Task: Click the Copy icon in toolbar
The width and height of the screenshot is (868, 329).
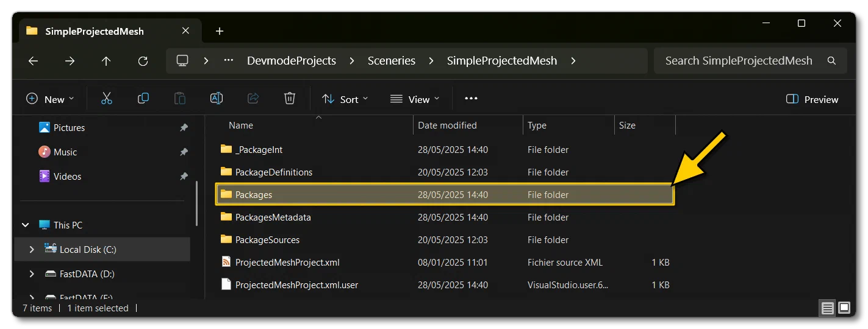Action: tap(143, 99)
